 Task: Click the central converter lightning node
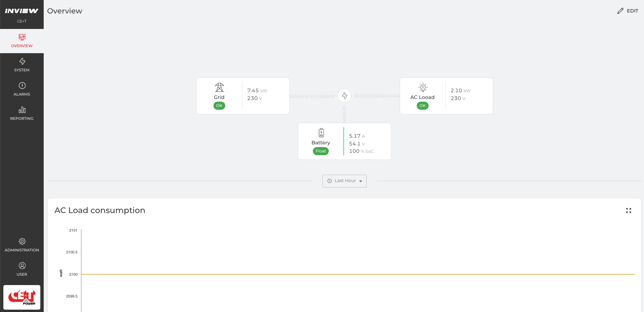pyautogui.click(x=345, y=96)
